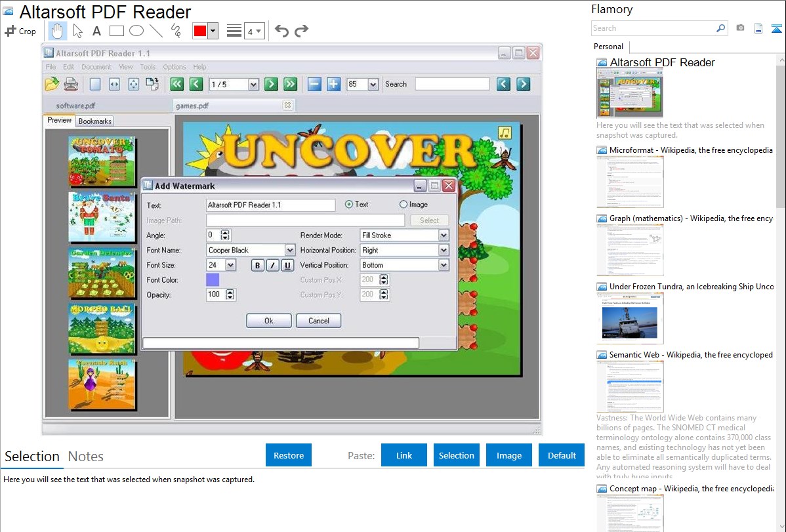786x532 pixels.
Task: Click the search next arrow in PDF Reader
Action: (523, 84)
